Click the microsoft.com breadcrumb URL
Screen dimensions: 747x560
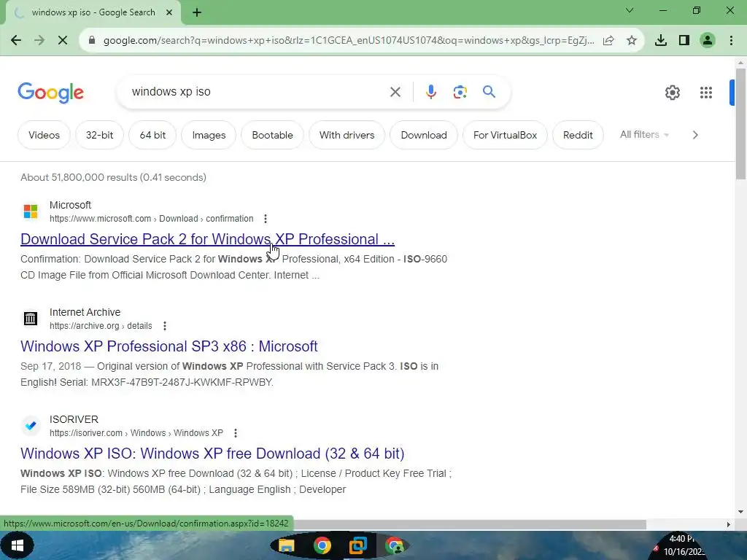[151, 219]
